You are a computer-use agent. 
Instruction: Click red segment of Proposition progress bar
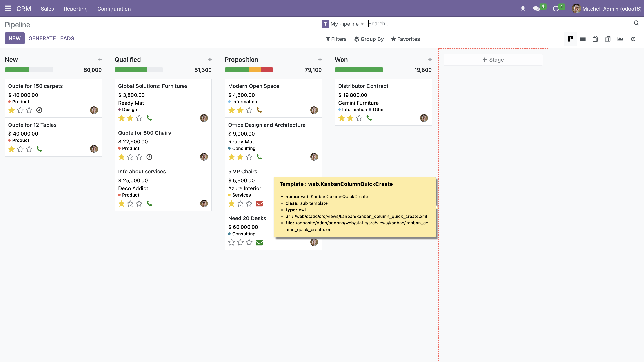267,70
